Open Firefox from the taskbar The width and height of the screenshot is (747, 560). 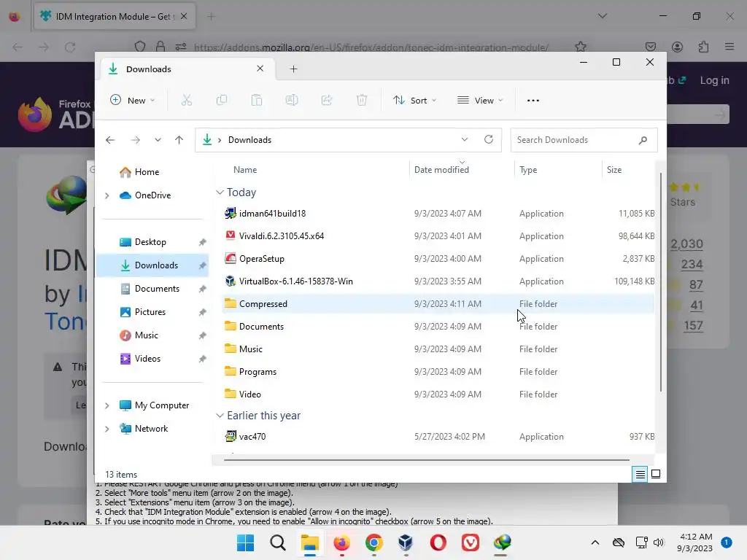coord(341,542)
